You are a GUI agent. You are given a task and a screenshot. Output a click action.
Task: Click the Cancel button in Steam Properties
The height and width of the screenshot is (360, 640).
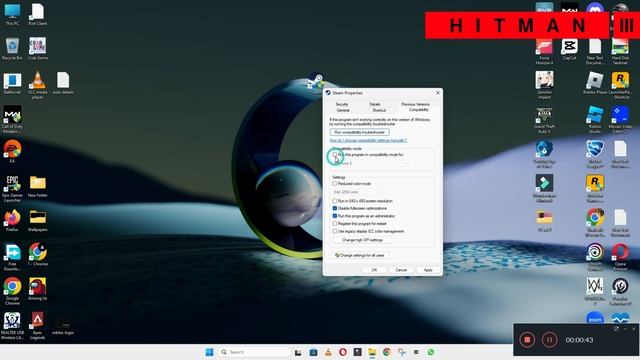401,270
